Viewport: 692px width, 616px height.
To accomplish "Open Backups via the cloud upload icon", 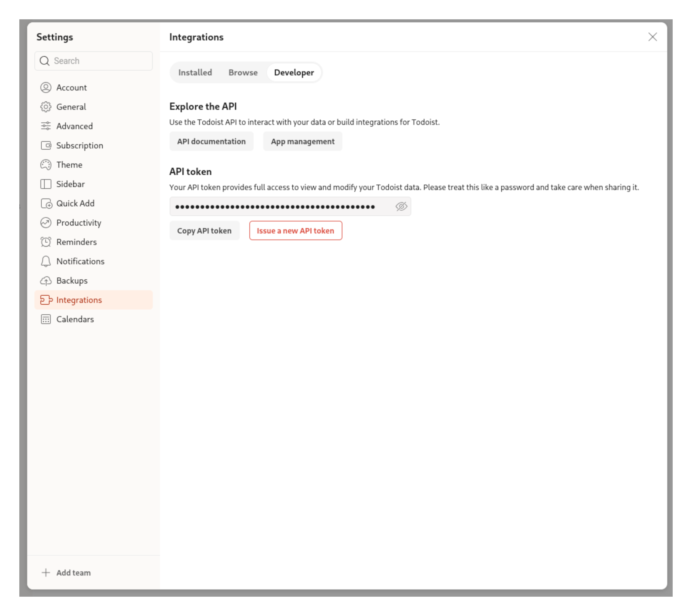I will (46, 280).
